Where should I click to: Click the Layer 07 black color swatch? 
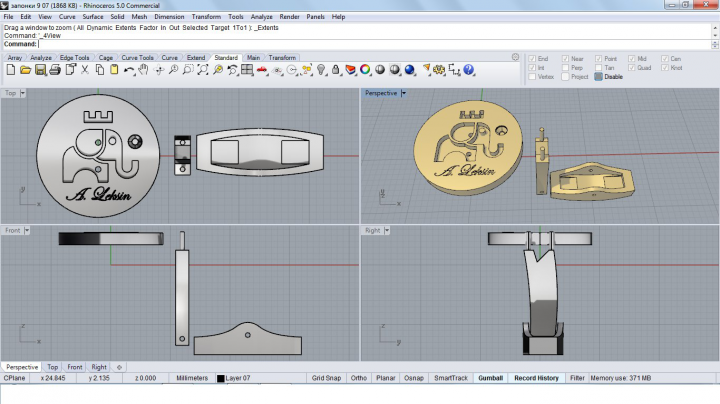(220, 378)
